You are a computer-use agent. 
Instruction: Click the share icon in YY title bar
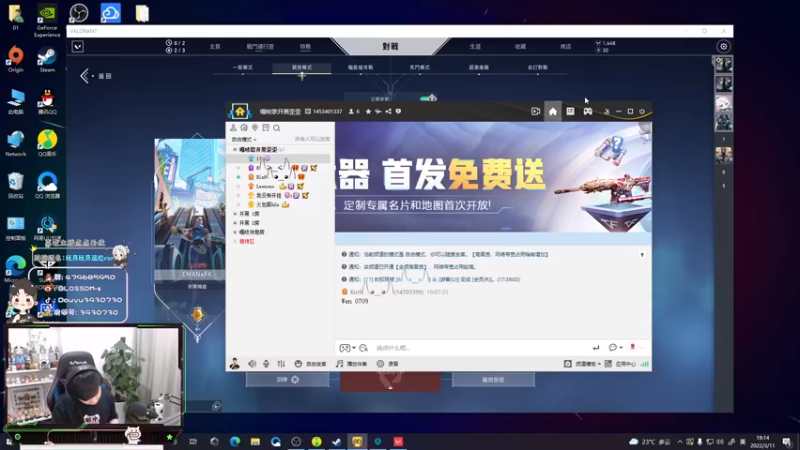click(388, 111)
